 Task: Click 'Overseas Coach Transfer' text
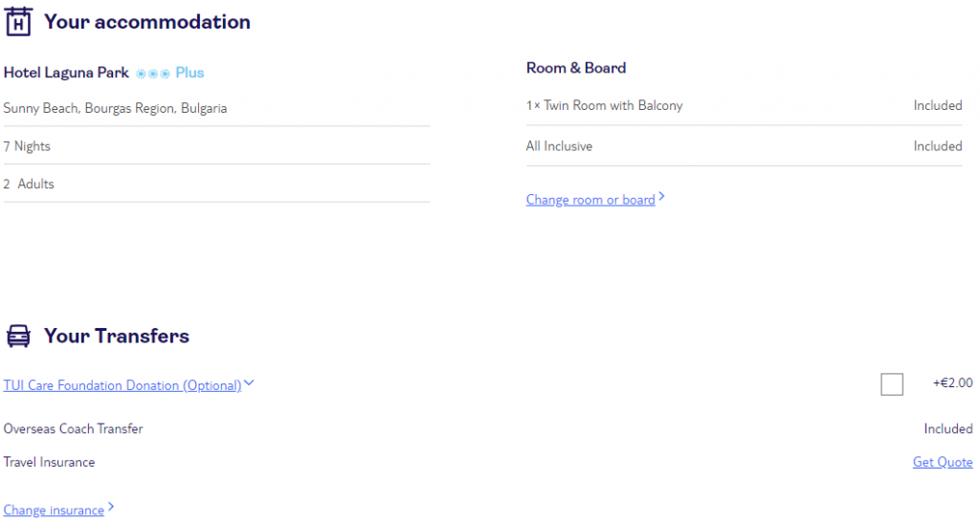point(73,428)
